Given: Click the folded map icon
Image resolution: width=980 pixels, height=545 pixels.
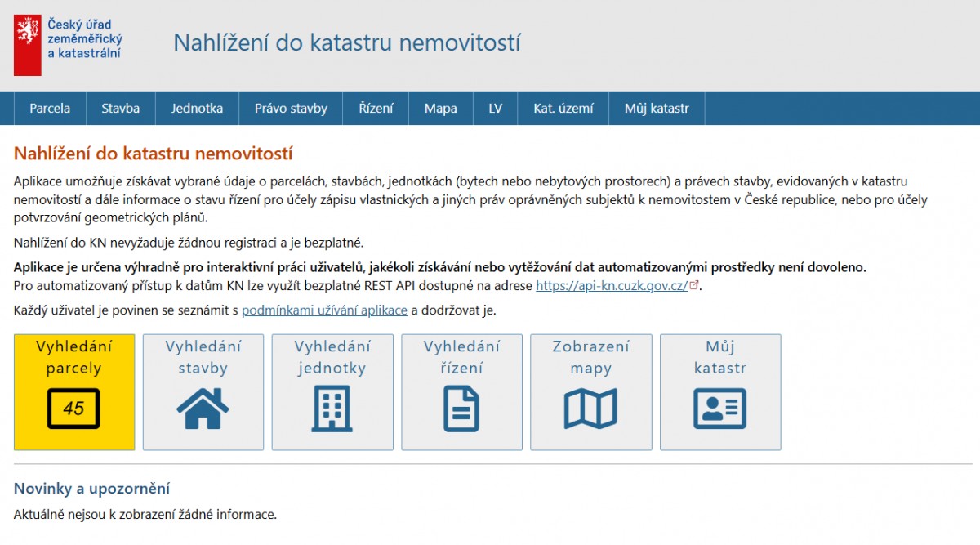Looking at the screenshot, I should point(590,408).
